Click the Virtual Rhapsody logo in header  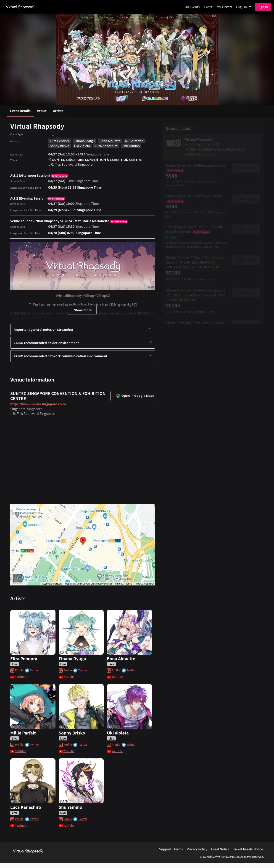point(21,7)
